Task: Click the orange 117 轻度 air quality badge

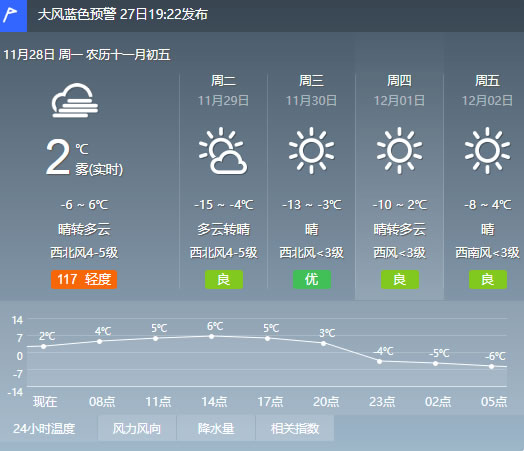Action: click(84, 279)
